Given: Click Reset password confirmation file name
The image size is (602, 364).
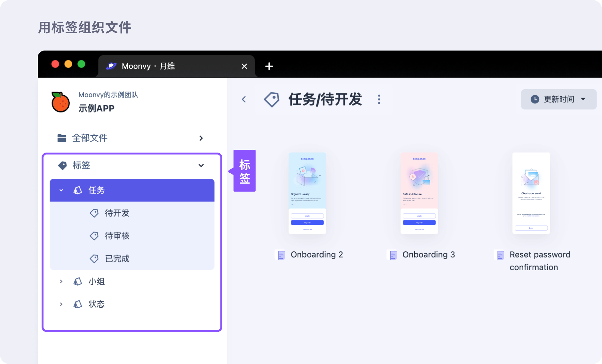Looking at the screenshot, I should tap(540, 261).
